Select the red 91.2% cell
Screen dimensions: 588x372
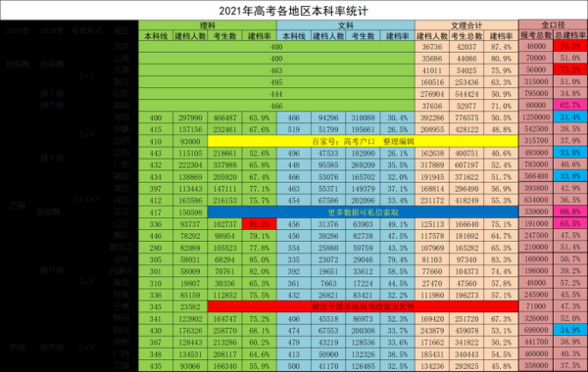(x=259, y=224)
